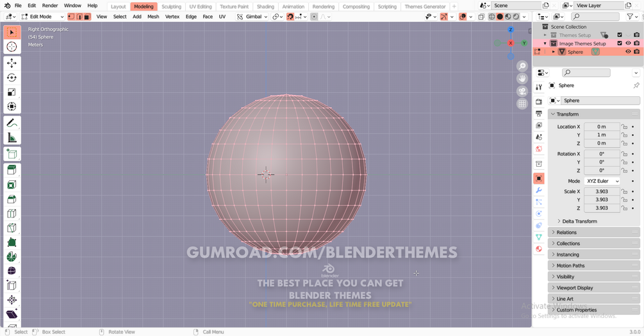
Task: Open Material properties tab
Action: coord(539,249)
